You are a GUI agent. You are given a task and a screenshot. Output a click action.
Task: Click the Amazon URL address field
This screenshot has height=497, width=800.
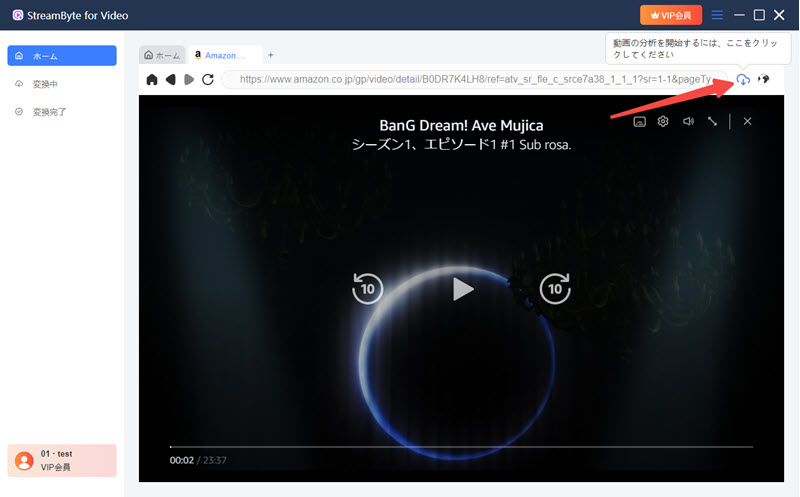474,80
